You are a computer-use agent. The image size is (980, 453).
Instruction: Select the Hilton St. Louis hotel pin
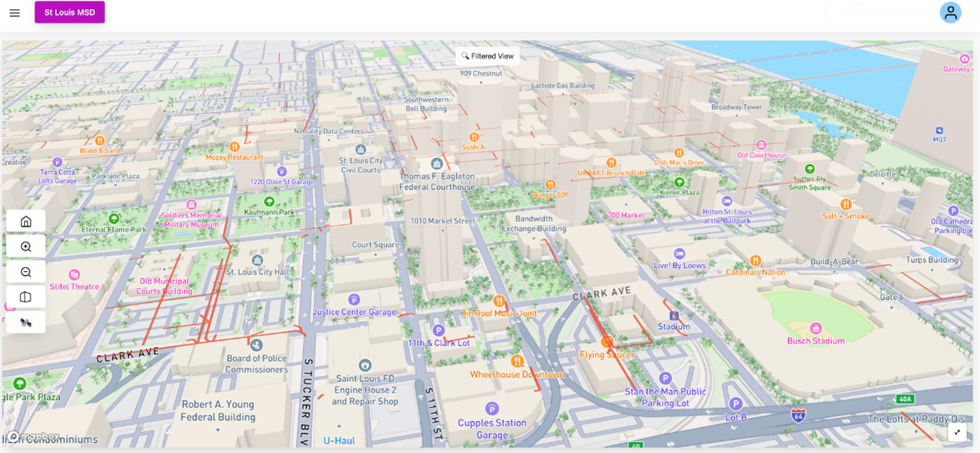click(x=727, y=202)
